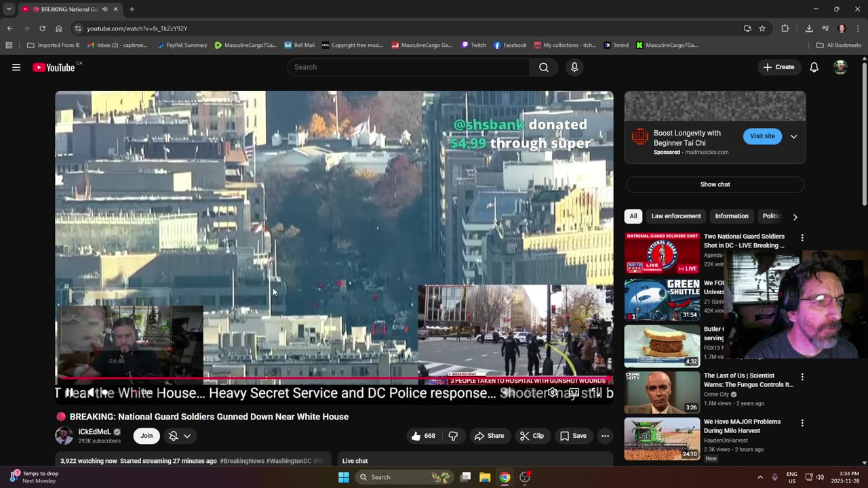Open the Chrome tab search dropdown
Viewport: 868px width, 488px height.
pos(9,9)
